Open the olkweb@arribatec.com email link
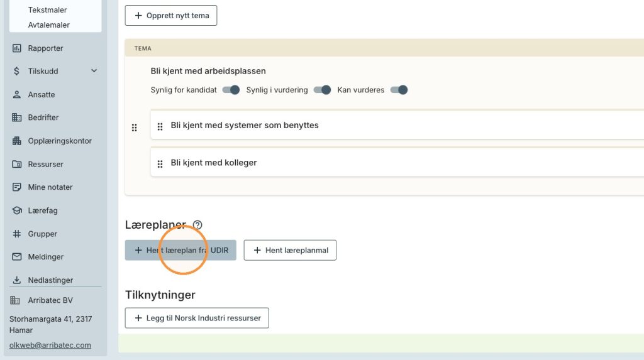Screen dimensions: 644x360 (50, 345)
